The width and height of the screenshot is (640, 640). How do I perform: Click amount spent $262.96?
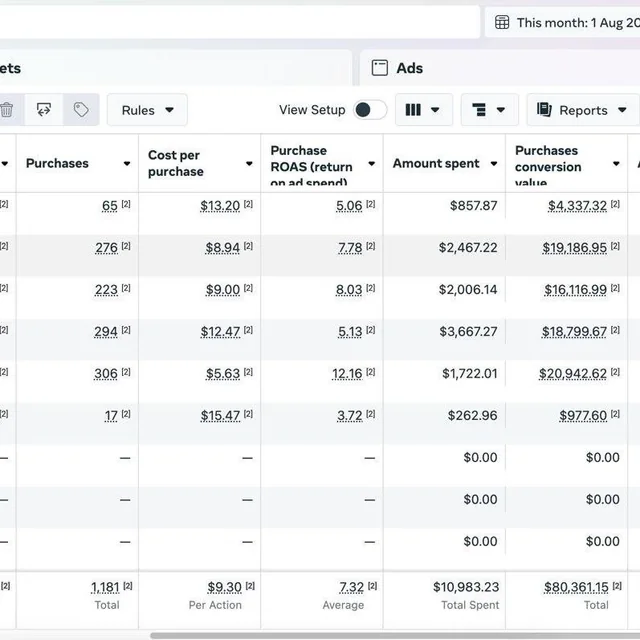(x=473, y=416)
